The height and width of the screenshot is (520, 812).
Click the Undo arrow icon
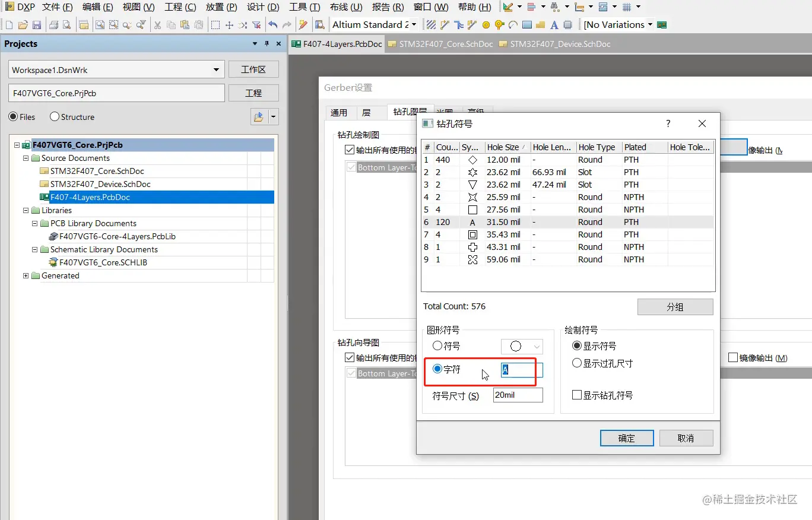coord(272,25)
